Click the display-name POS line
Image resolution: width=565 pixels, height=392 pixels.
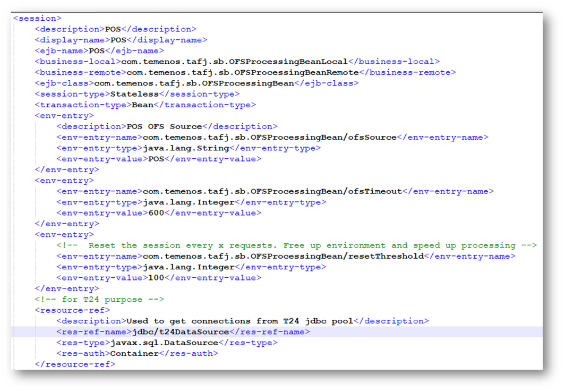[x=121, y=40]
